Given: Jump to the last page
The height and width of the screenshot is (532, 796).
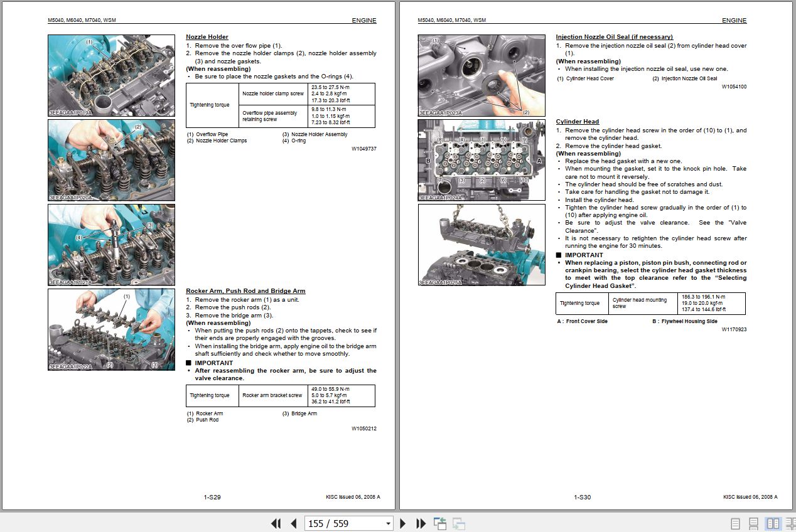Looking at the screenshot, I should (421, 523).
